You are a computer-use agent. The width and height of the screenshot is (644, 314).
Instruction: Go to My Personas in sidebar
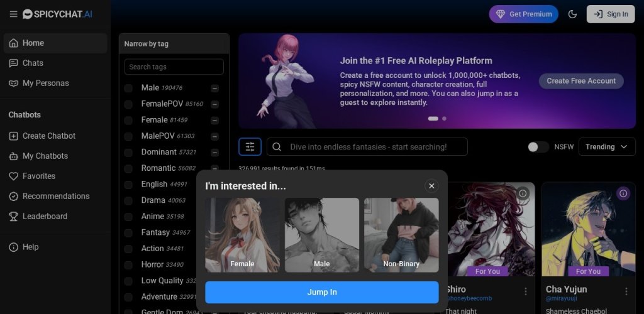coord(45,83)
